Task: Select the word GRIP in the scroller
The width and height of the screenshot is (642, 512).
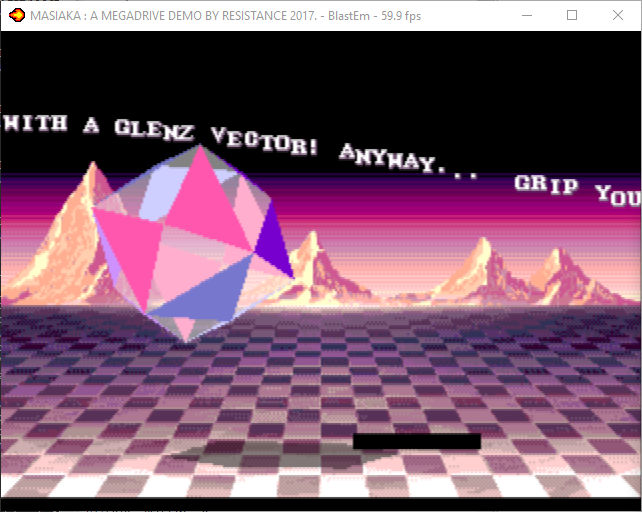Action: coord(546,184)
